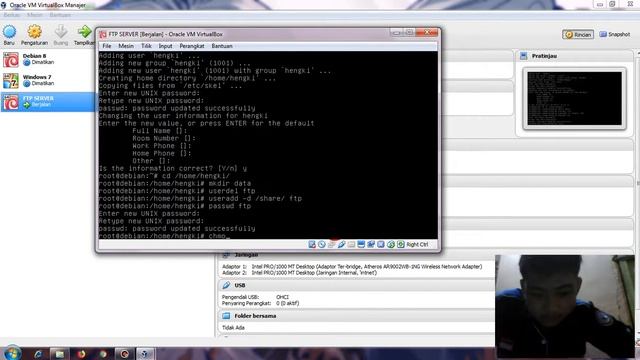640x360 pixels.
Task: Click the Baru (new VM) toolbar icon
Action: [9, 31]
